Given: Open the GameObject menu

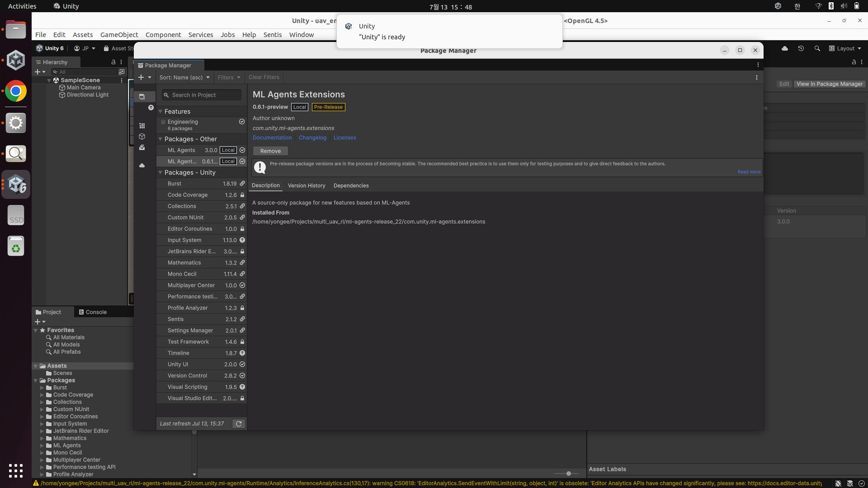Looking at the screenshot, I should [x=119, y=35].
